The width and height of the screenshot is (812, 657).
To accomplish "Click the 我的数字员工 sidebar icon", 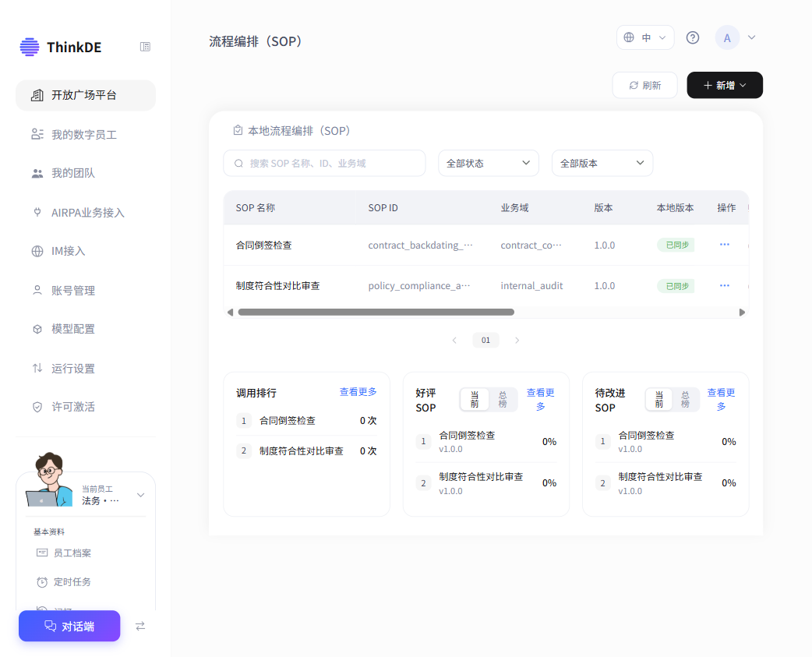I will (x=37, y=135).
